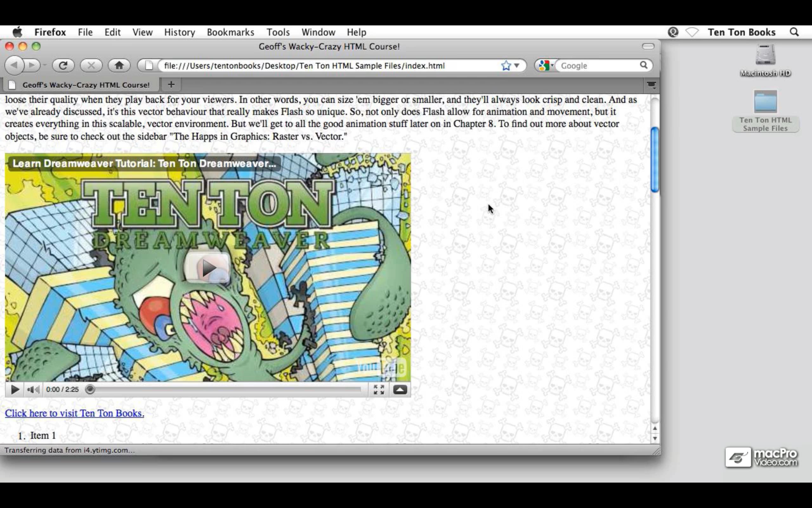The height and width of the screenshot is (508, 812).
Task: Click the Transferring data status bar text
Action: (69, 450)
